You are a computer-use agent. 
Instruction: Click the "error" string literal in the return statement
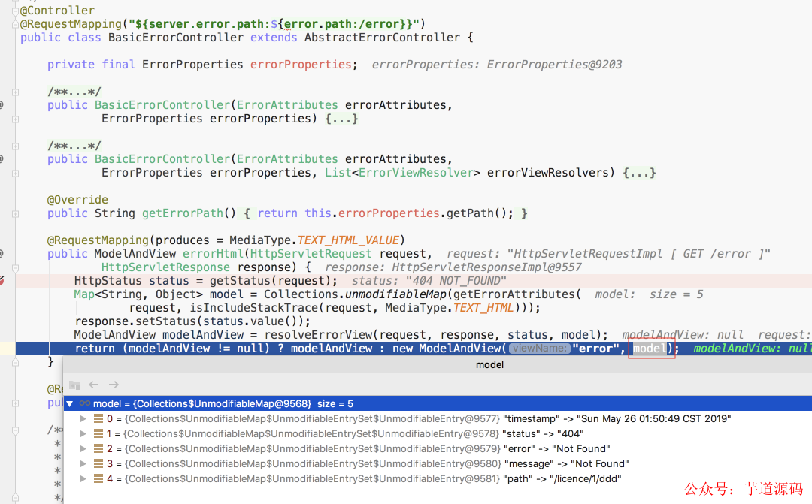595,349
